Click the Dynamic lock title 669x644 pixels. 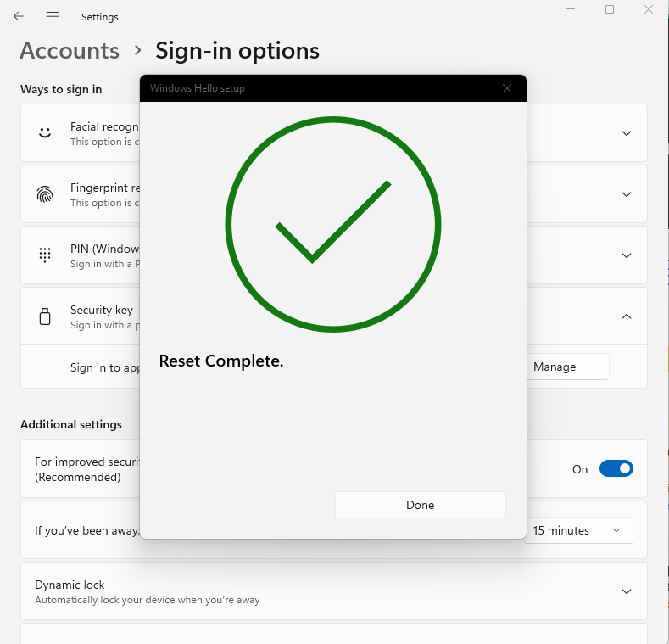[x=70, y=585]
